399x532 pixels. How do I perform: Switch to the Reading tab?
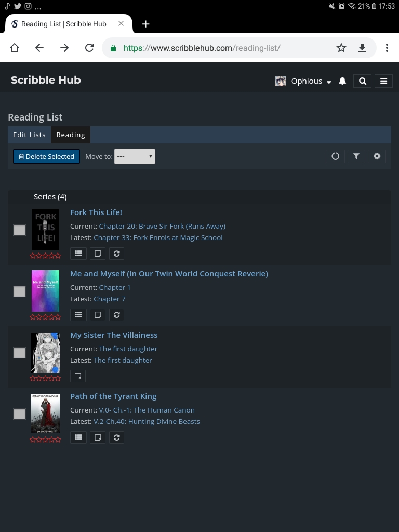71,135
